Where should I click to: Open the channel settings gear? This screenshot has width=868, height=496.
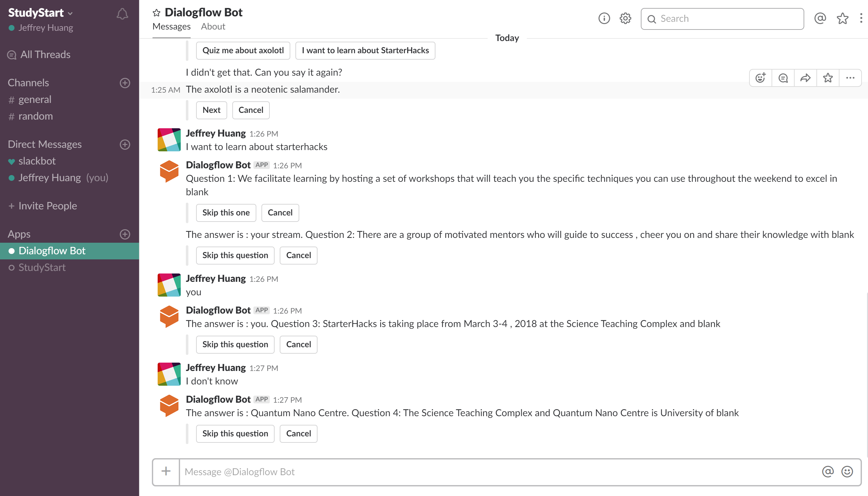(x=625, y=18)
